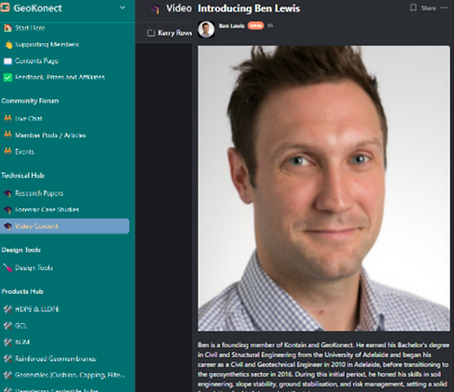Open Supporting Members section
Viewport: 454px width, 392px height.
[x=47, y=44]
